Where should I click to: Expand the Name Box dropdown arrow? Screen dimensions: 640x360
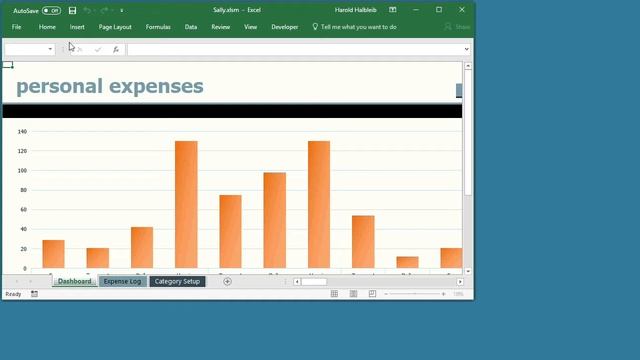pyautogui.click(x=50, y=49)
